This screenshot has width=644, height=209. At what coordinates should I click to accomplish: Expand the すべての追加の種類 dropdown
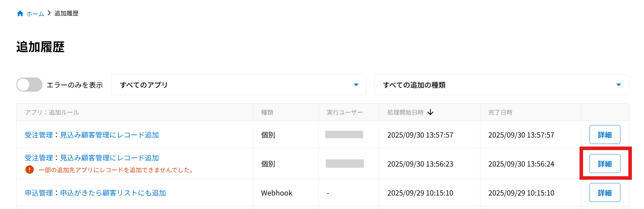click(498, 85)
